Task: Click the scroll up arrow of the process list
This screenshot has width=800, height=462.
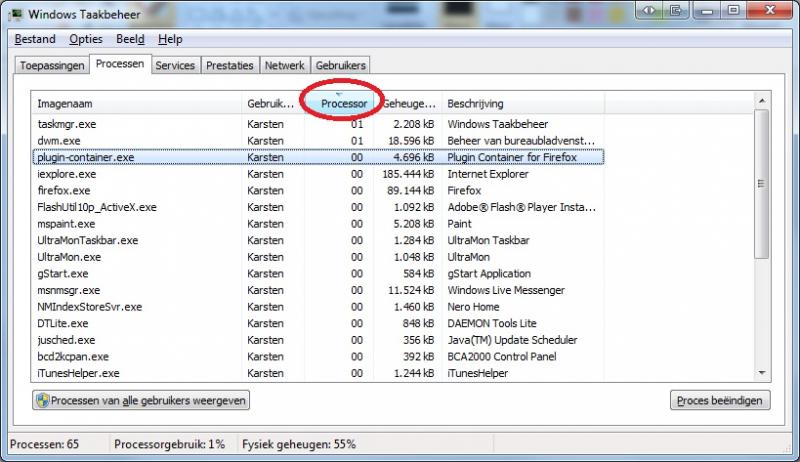Action: coord(762,101)
